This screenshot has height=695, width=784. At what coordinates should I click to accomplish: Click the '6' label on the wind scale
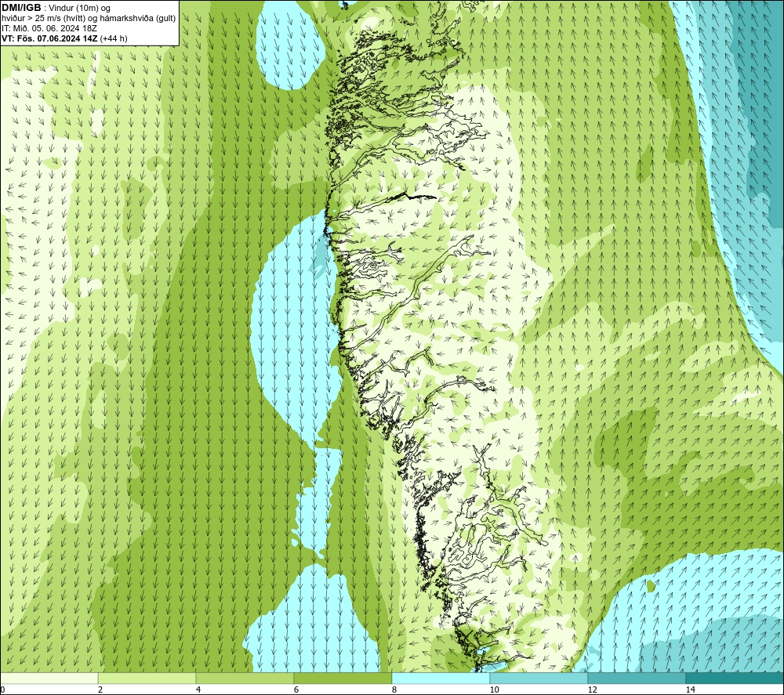click(x=296, y=690)
